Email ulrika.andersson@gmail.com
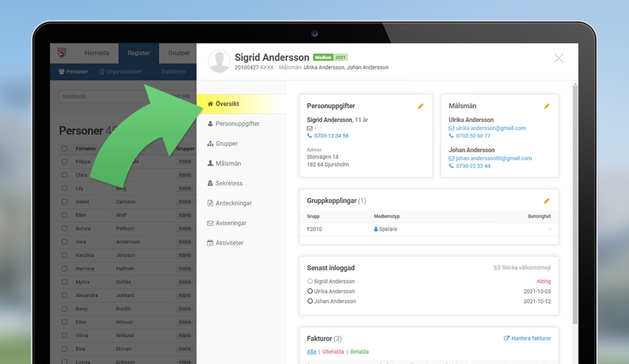 tap(491, 128)
